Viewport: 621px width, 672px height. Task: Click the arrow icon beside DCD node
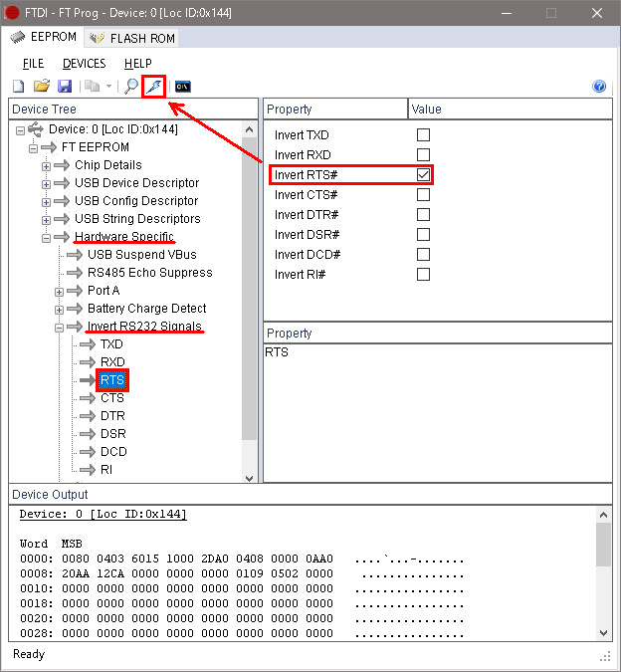coord(88,452)
